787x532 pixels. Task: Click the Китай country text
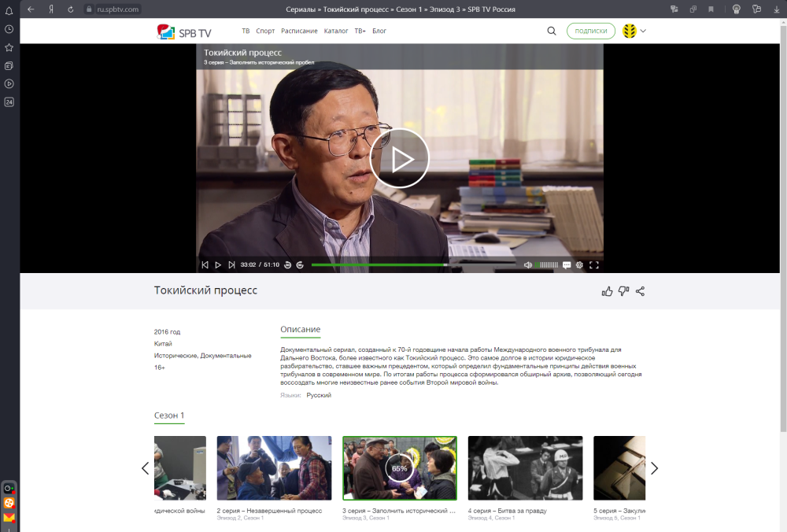pyautogui.click(x=163, y=344)
